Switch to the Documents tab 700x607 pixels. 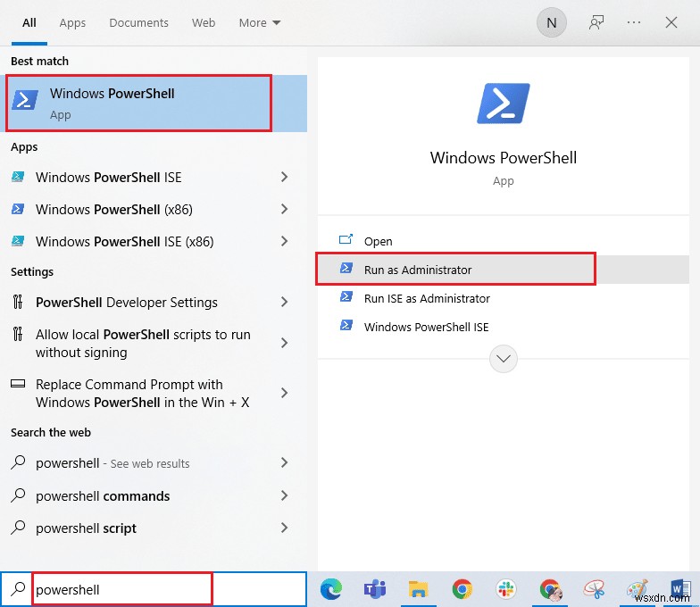(x=139, y=23)
